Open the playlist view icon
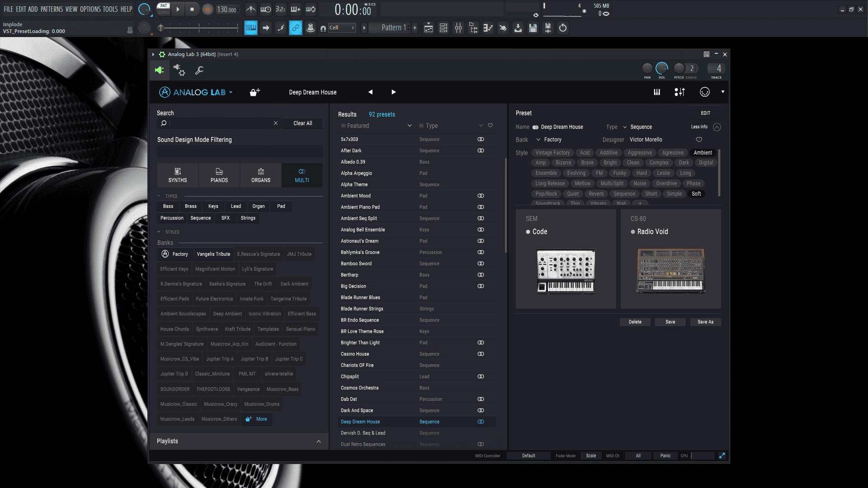The width and height of the screenshot is (868, 488). 429,28
